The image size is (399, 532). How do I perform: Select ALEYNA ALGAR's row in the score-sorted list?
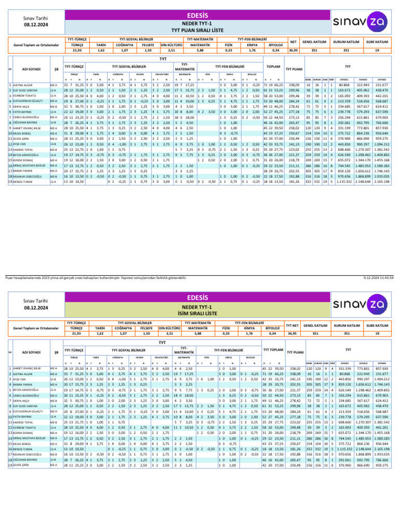(x=199, y=85)
